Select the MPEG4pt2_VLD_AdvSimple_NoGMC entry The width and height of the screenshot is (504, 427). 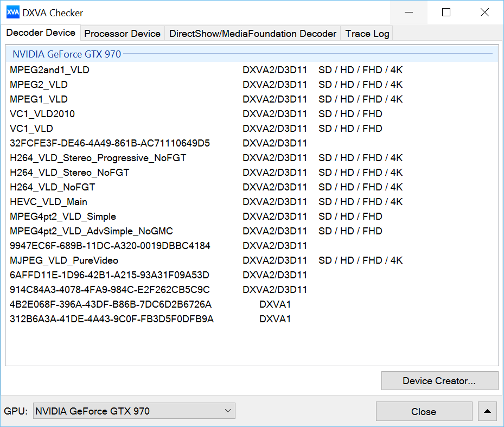pyautogui.click(x=91, y=231)
